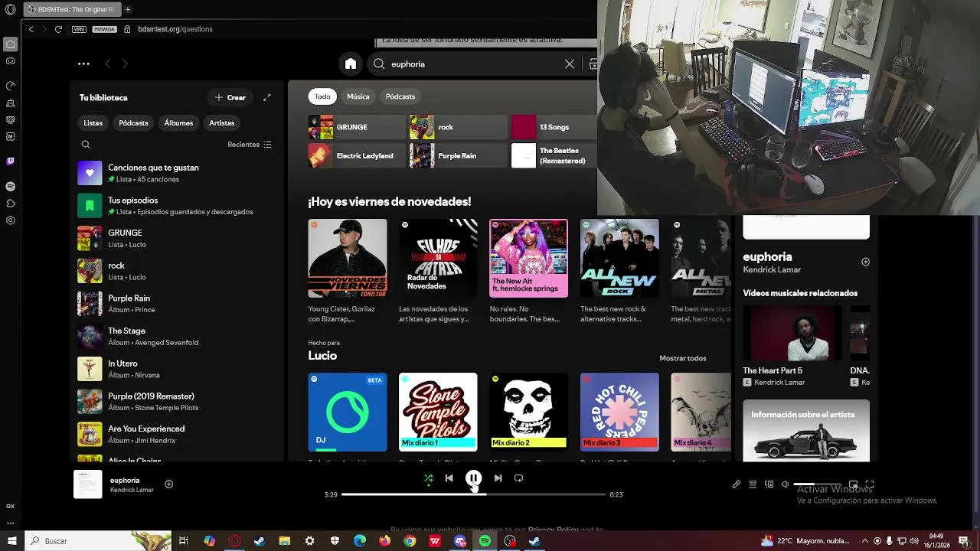Open lyrics microphone icon in player bar
The width and height of the screenshot is (980, 551).
click(737, 484)
